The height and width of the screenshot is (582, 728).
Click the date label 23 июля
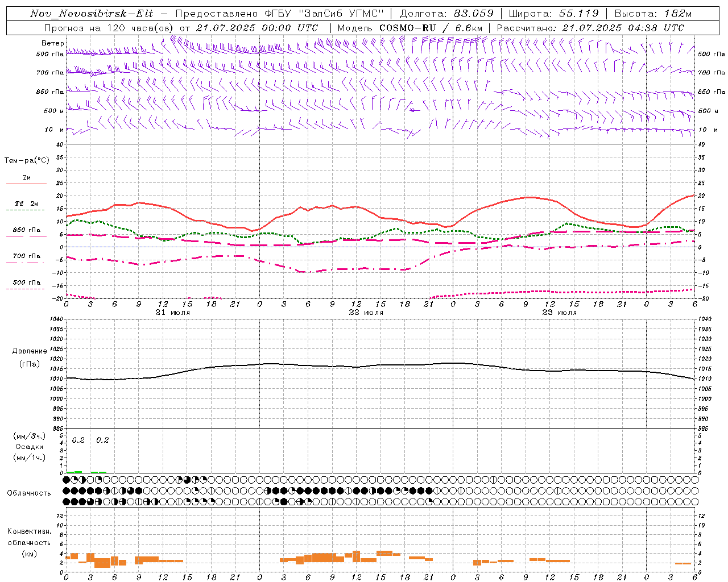(x=560, y=313)
